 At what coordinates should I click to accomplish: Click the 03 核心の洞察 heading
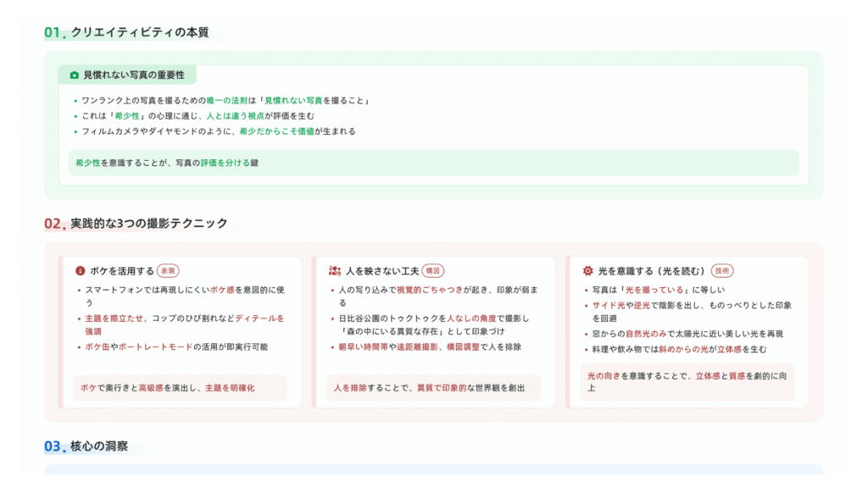click(86, 446)
